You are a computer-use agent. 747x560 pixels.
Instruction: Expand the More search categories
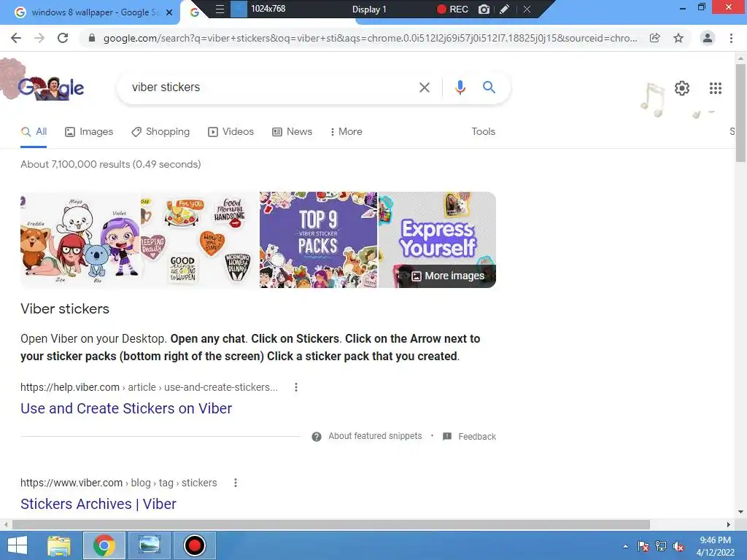(x=347, y=132)
